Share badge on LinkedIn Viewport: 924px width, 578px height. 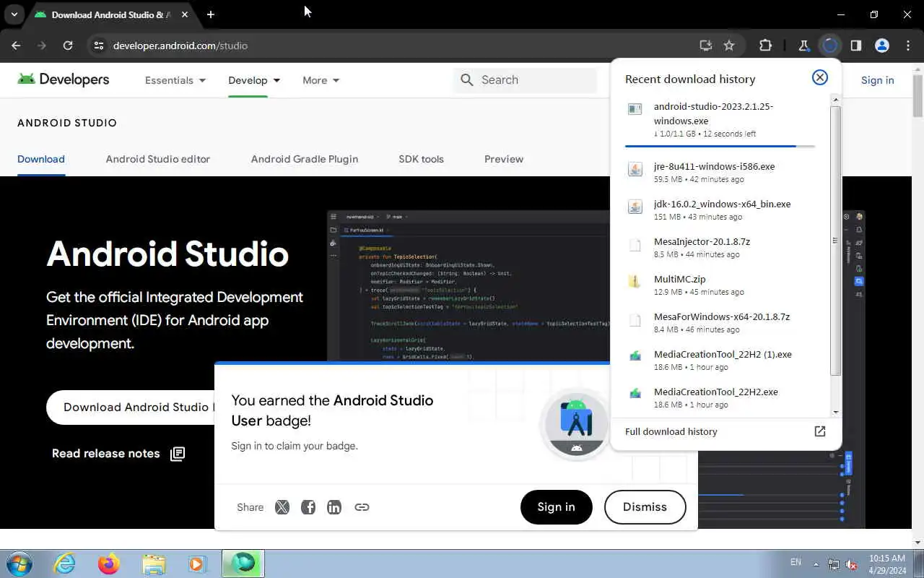(334, 507)
